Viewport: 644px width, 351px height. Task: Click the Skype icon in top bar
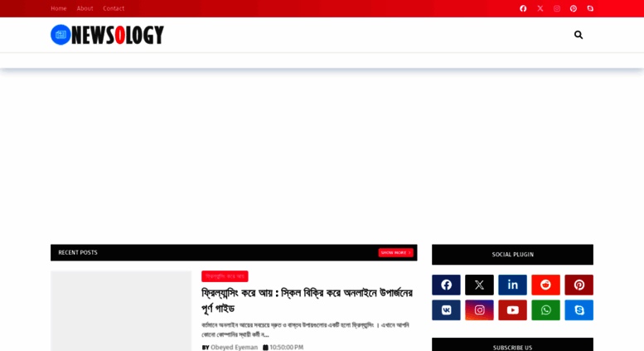(590, 8)
